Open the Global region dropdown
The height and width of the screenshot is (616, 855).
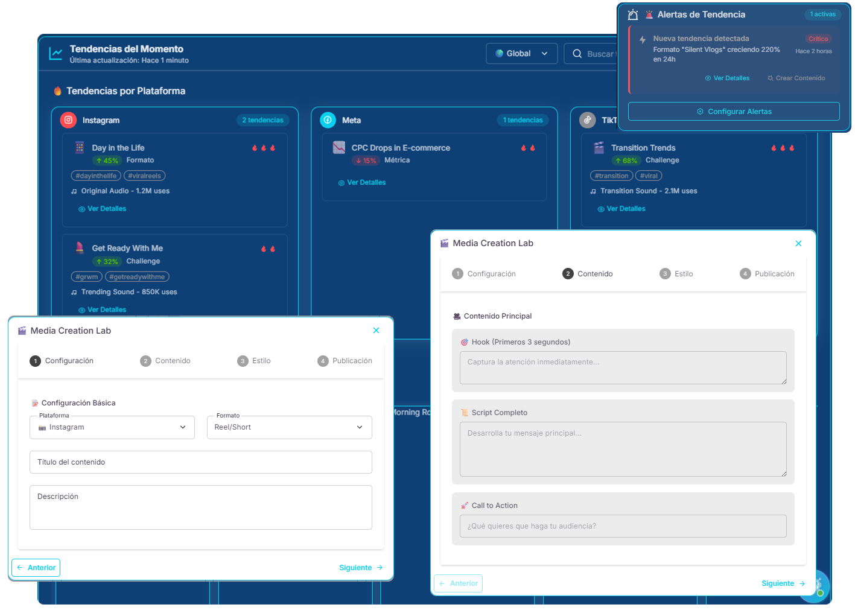(x=521, y=54)
